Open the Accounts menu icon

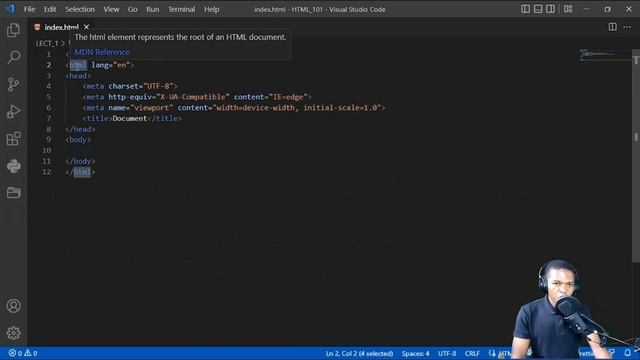click(x=13, y=306)
